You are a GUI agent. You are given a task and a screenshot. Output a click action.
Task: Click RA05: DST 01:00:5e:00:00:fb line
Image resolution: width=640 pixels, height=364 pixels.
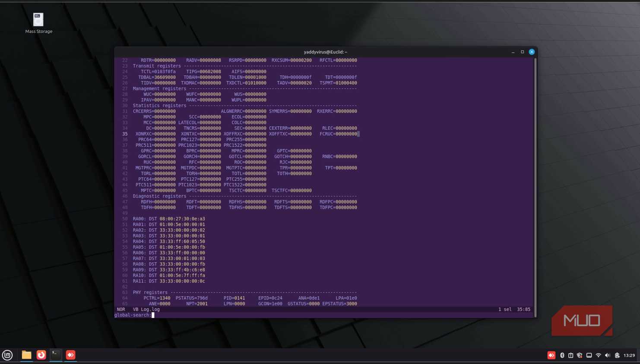pos(169,247)
